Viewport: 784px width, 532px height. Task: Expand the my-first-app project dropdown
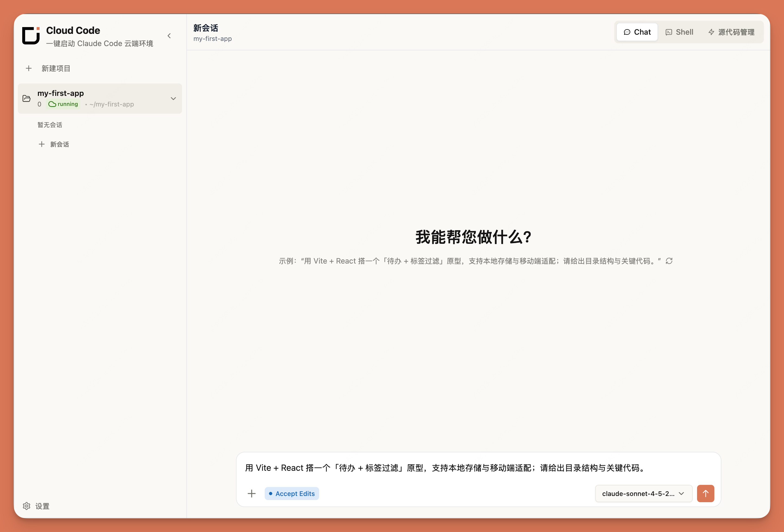(173, 99)
